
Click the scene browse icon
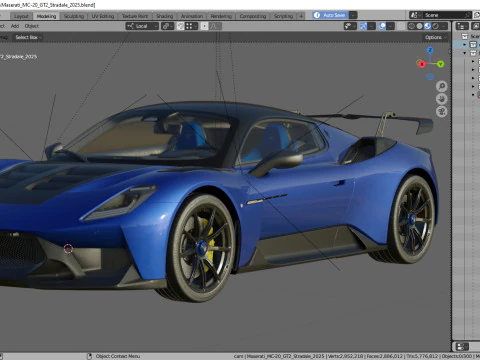(416, 15)
